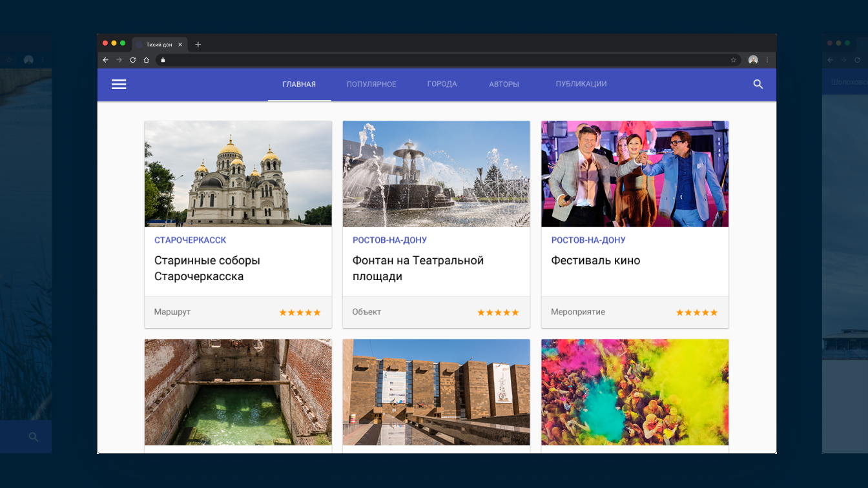
Task: Open the browser three-dot menu
Action: 767,60
